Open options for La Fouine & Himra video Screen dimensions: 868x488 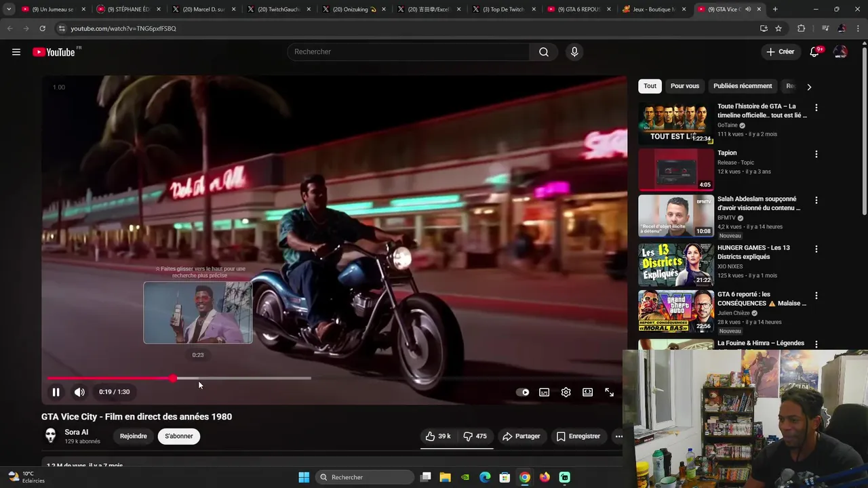click(816, 344)
